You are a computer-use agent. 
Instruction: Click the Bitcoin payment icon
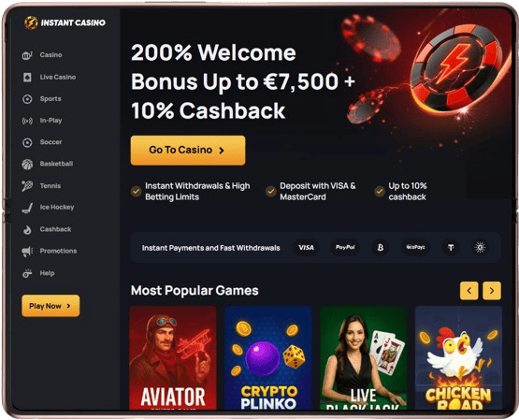tap(381, 248)
